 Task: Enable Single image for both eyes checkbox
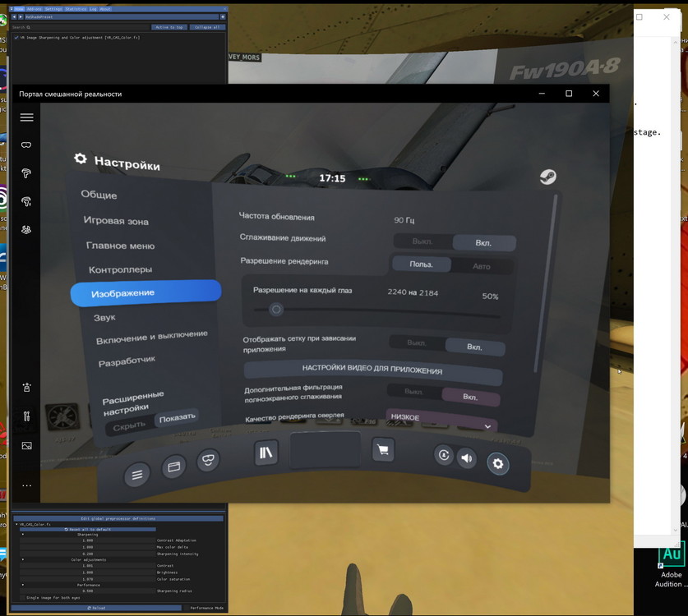pos(23,598)
